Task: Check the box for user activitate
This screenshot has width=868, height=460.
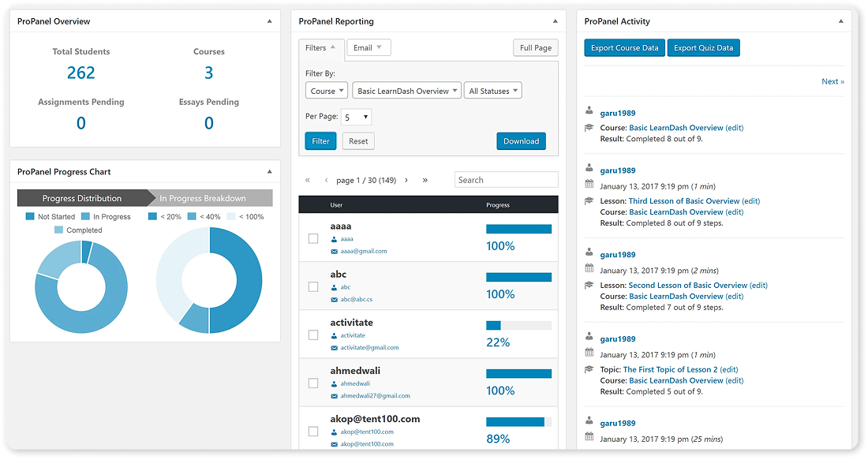Action: tap(313, 335)
